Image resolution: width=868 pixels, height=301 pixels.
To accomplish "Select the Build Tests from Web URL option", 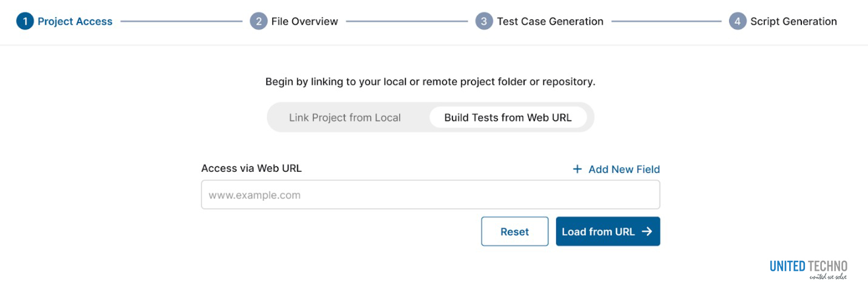I will click(508, 118).
